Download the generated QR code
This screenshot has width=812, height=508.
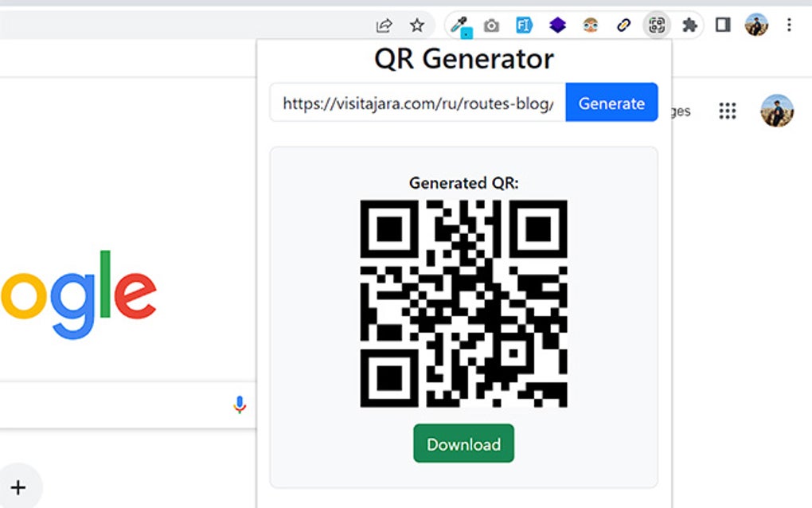click(x=463, y=444)
